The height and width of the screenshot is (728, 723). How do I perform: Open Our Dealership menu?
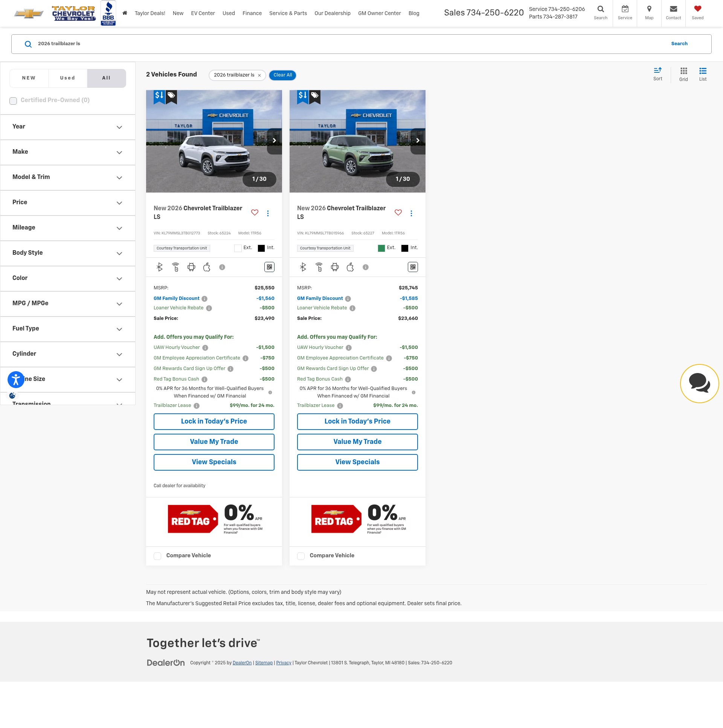333,13
